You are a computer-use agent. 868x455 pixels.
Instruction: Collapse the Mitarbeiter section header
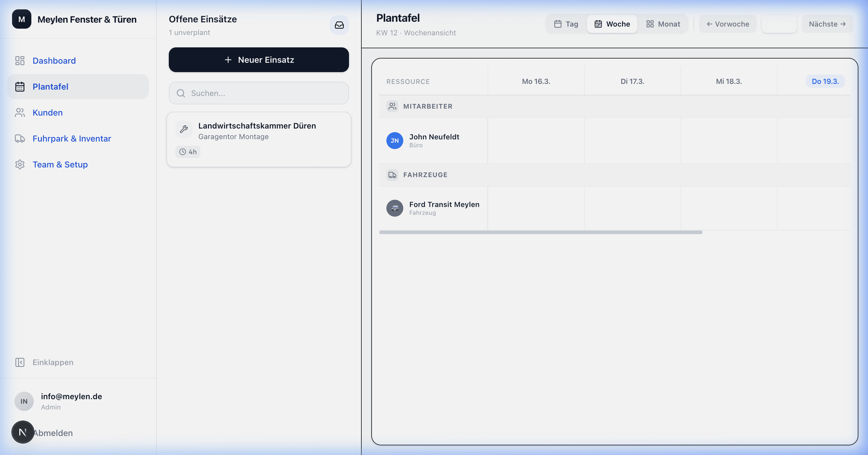coord(428,106)
